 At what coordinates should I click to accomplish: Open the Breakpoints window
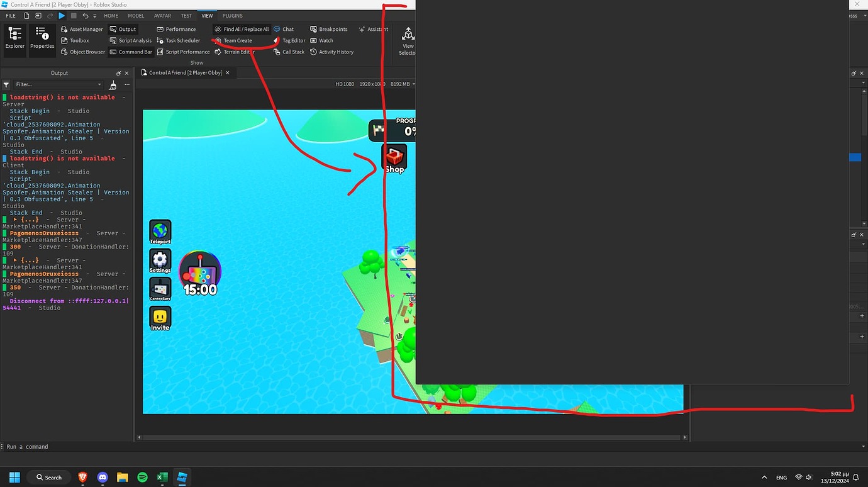(328, 29)
